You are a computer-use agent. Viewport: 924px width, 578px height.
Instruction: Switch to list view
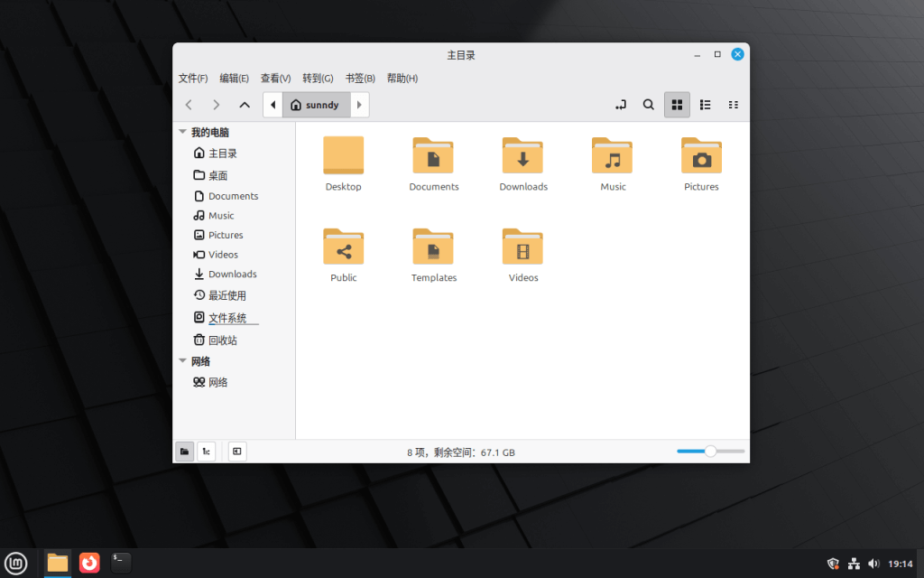pos(705,105)
